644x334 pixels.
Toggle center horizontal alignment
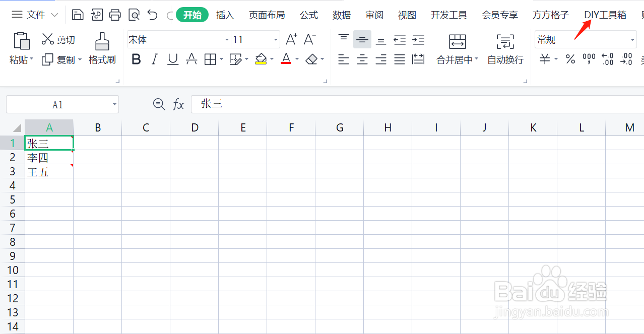362,59
